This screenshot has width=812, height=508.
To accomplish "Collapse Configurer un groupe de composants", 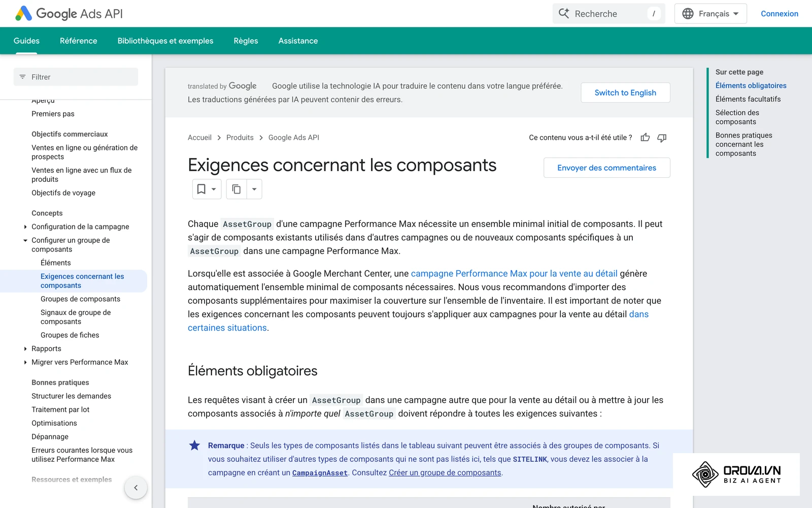I will pyautogui.click(x=25, y=240).
